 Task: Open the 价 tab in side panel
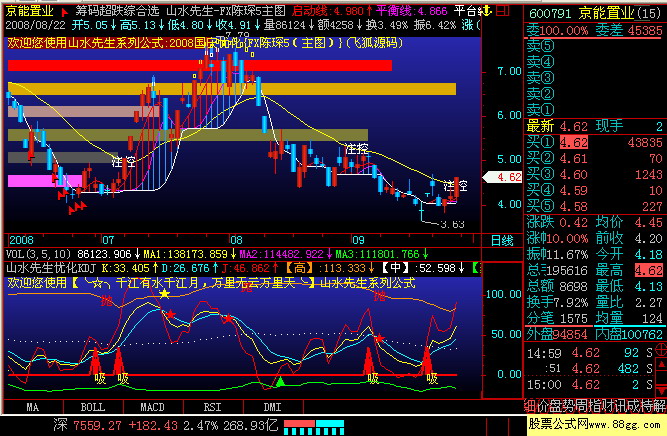[543, 406]
